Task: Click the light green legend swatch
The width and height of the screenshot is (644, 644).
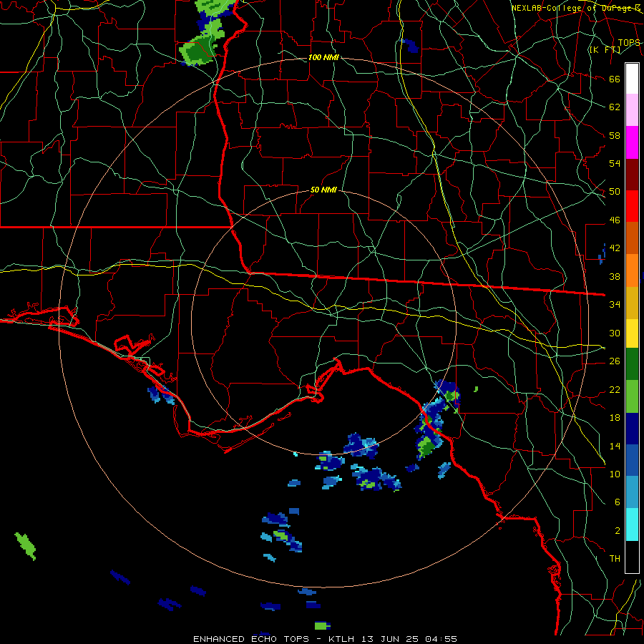Action: click(632, 396)
